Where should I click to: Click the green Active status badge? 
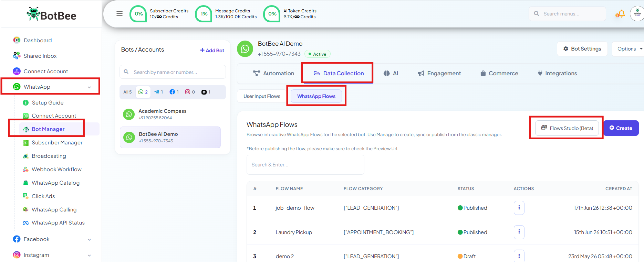318,54
